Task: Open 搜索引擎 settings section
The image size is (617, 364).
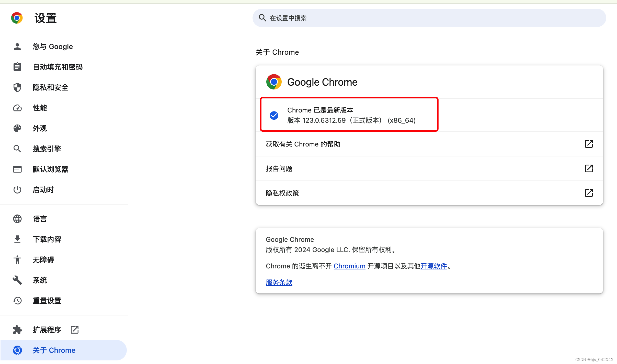Action: pyautogui.click(x=47, y=149)
